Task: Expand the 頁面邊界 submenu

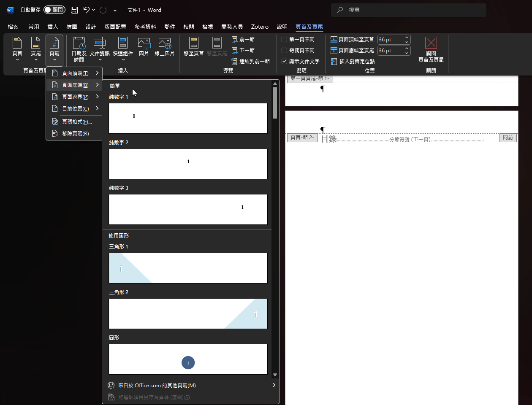Action: click(74, 97)
